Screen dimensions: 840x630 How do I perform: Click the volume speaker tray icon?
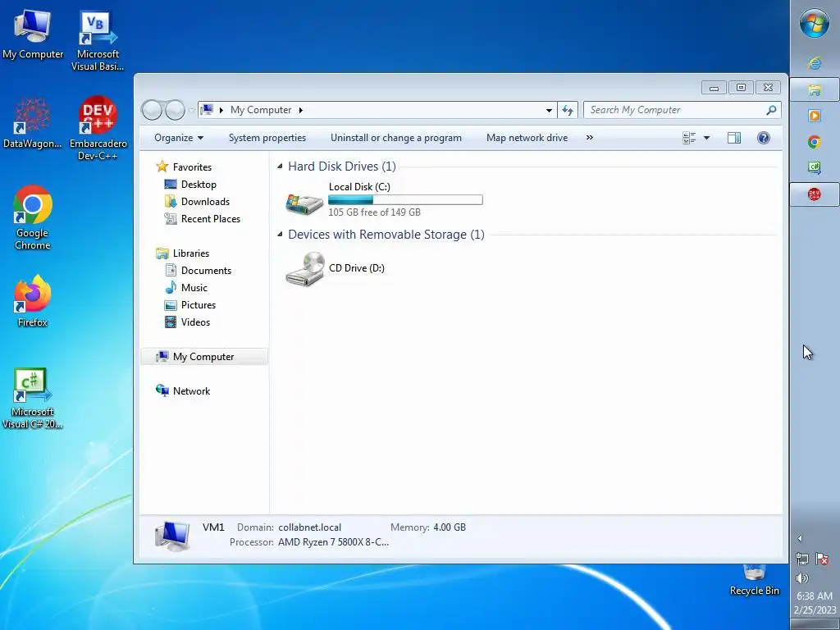point(802,578)
